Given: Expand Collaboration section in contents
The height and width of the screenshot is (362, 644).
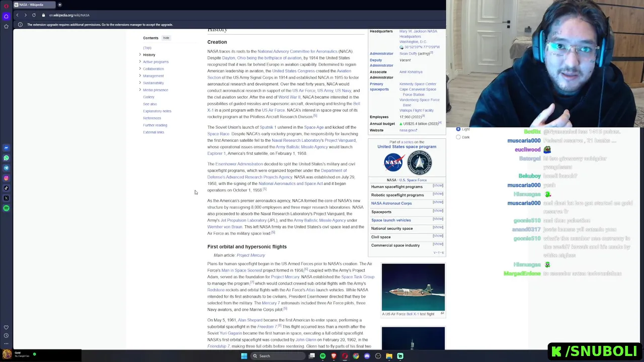Looking at the screenshot, I should point(140,68).
